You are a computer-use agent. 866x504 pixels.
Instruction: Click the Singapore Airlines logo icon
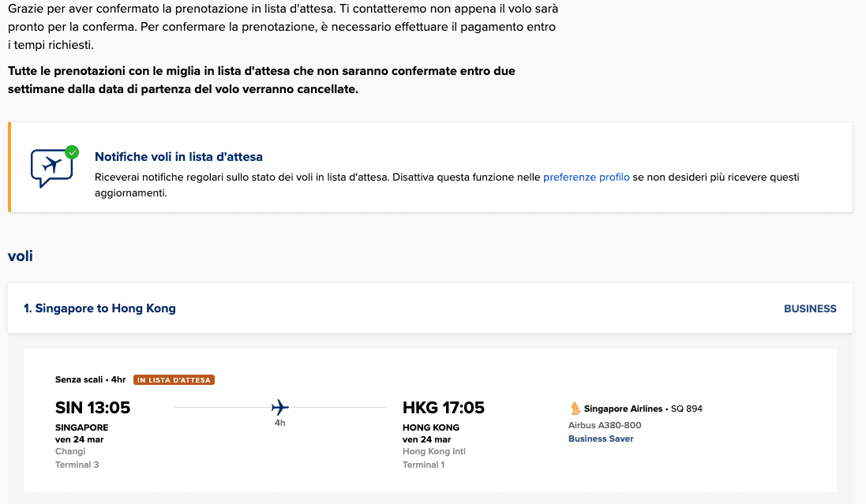click(575, 409)
